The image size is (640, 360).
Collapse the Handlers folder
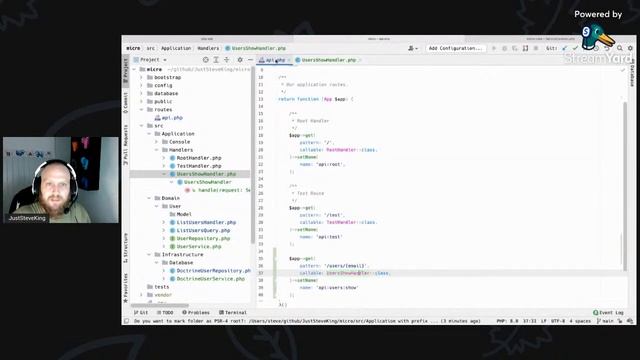click(x=157, y=150)
